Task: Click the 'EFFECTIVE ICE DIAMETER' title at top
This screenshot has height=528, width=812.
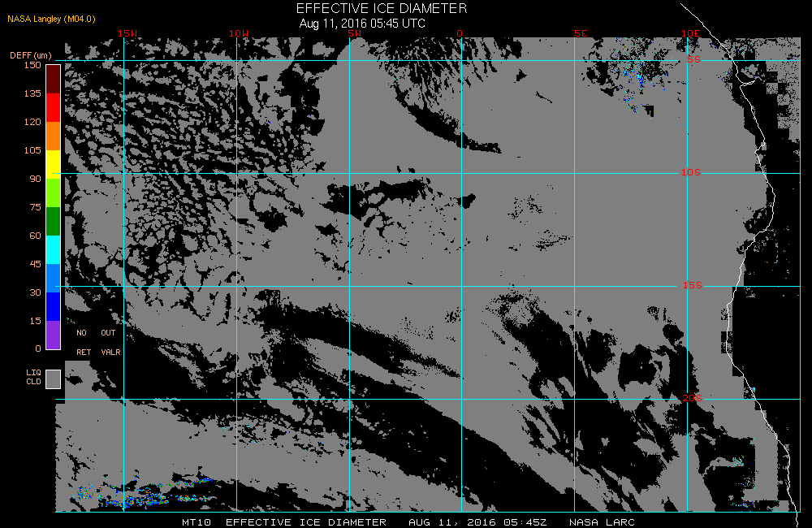Action: pyautogui.click(x=382, y=8)
